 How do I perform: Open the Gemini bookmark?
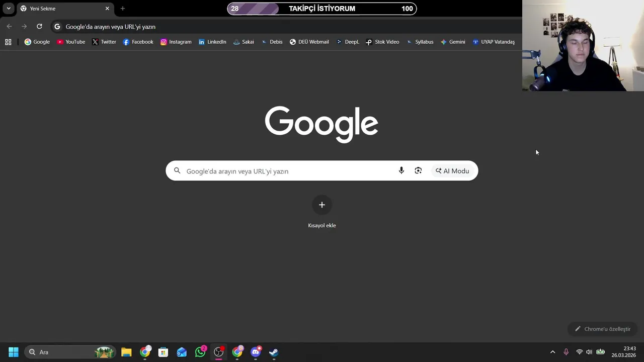click(x=453, y=42)
